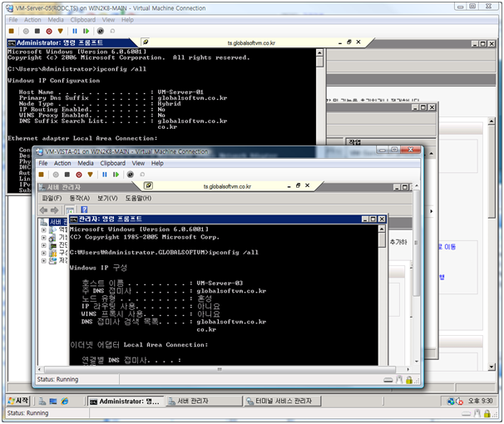
Task: Take snapshot of VM-Server-05
Action: point(101,31)
